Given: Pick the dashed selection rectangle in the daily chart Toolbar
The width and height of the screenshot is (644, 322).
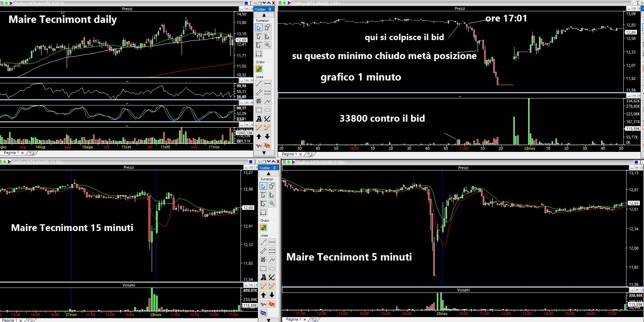Looking at the screenshot, I should pos(259,54).
